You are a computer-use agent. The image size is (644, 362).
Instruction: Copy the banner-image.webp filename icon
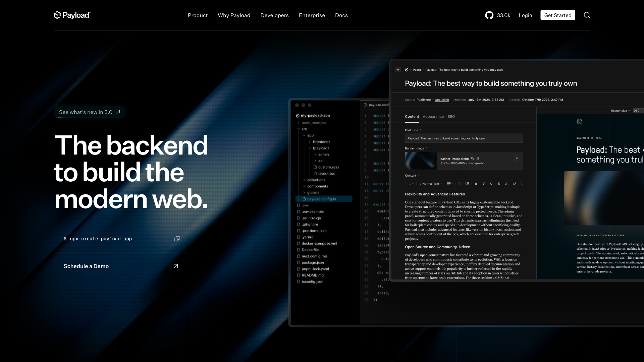click(x=472, y=159)
